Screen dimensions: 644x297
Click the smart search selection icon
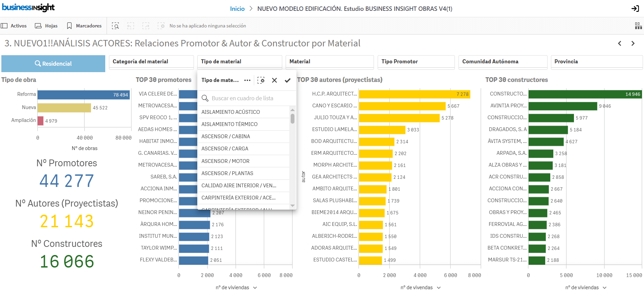click(115, 26)
